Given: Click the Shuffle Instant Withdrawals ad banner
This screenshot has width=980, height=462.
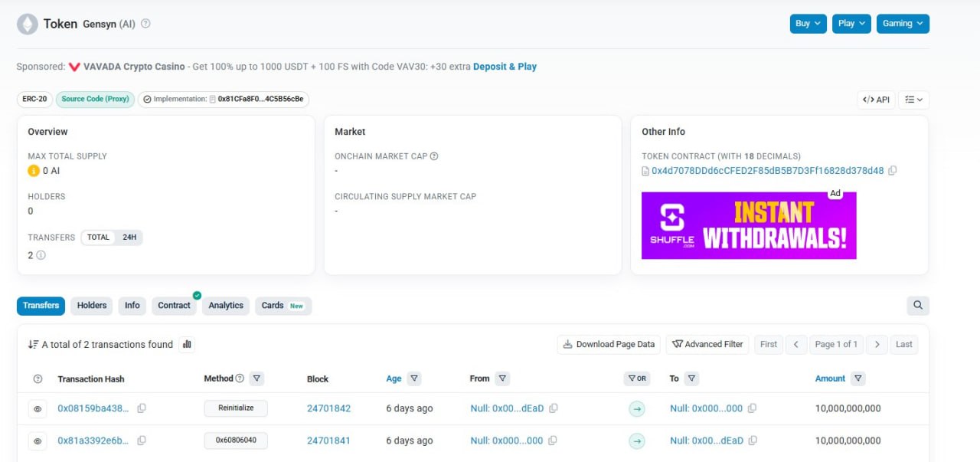Looking at the screenshot, I should 749,225.
